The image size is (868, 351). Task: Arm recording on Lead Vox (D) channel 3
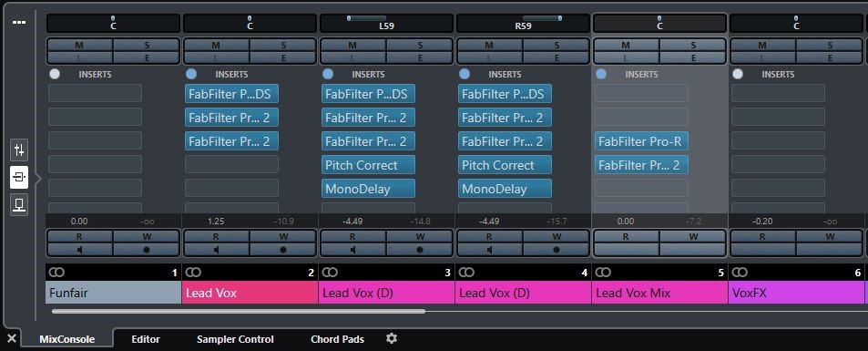click(420, 250)
